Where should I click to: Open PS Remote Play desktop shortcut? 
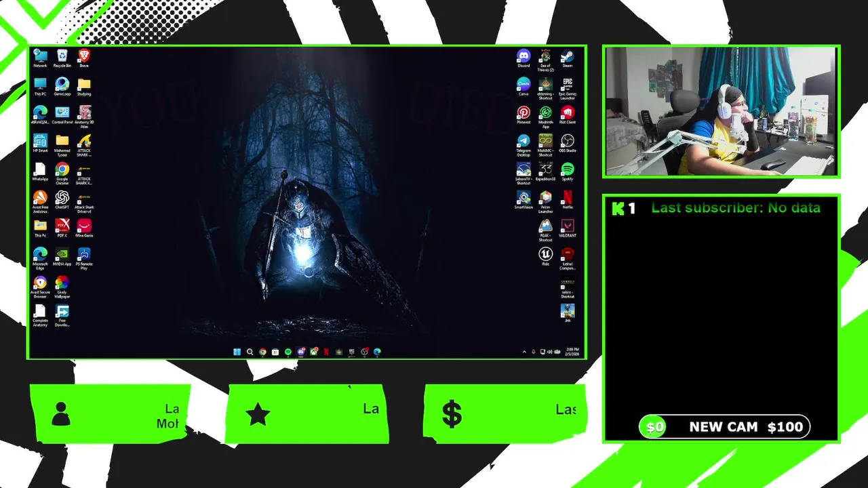click(84, 259)
